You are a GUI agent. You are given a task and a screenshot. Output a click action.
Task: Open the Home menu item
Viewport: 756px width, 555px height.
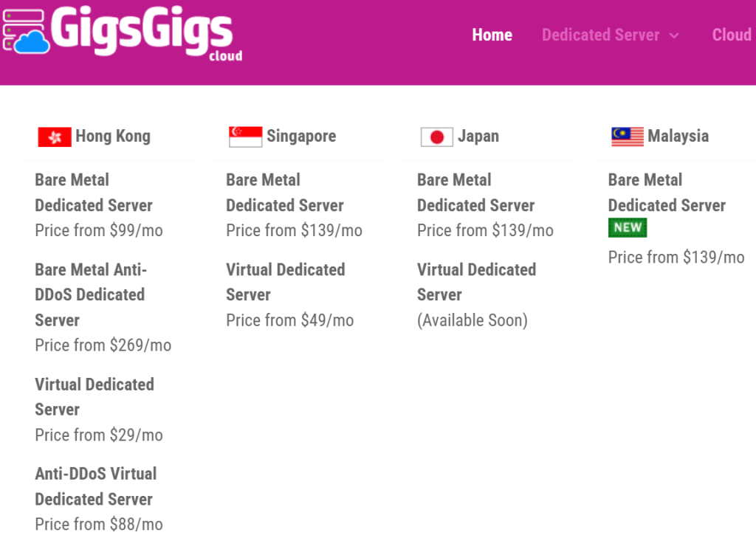coord(492,35)
